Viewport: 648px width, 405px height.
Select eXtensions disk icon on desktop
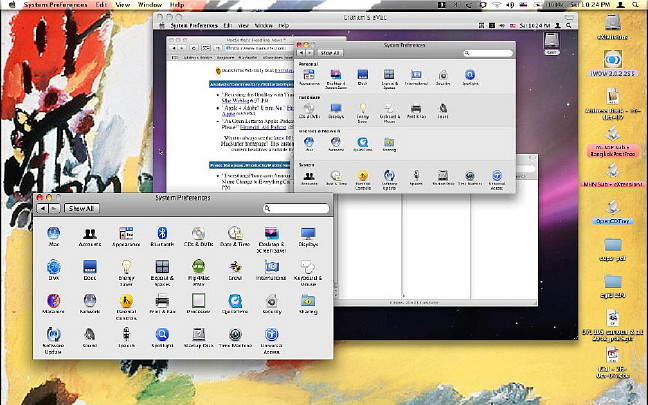[x=612, y=26]
